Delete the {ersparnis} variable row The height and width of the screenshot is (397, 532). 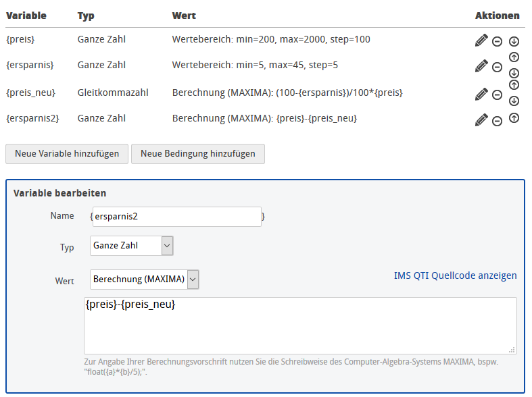coord(497,67)
